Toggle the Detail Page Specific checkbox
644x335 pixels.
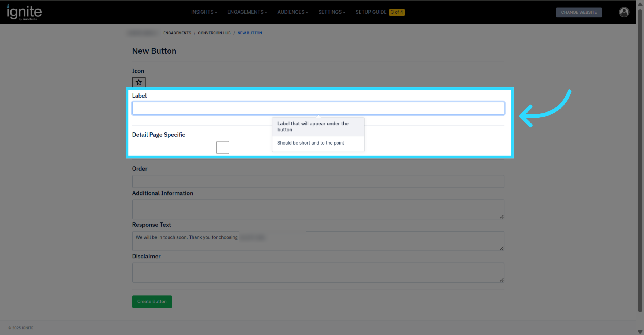[x=222, y=147]
